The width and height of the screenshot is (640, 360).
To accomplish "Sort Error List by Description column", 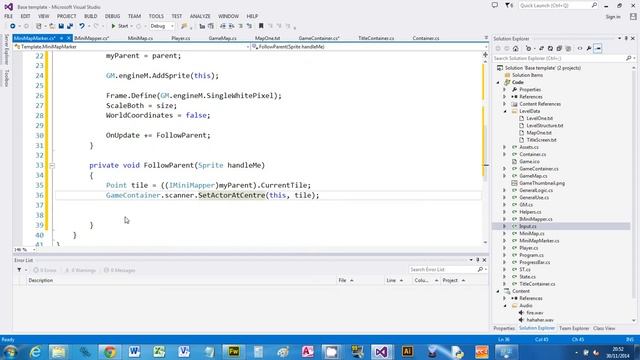I will pyautogui.click(x=41, y=280).
